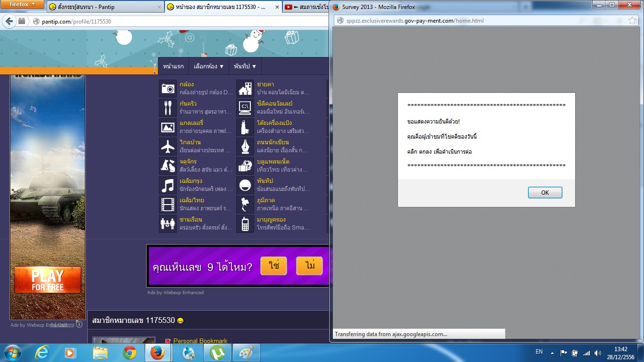644x362 pixels.
Task: Open Paint from the taskbar
Action: 247,353
